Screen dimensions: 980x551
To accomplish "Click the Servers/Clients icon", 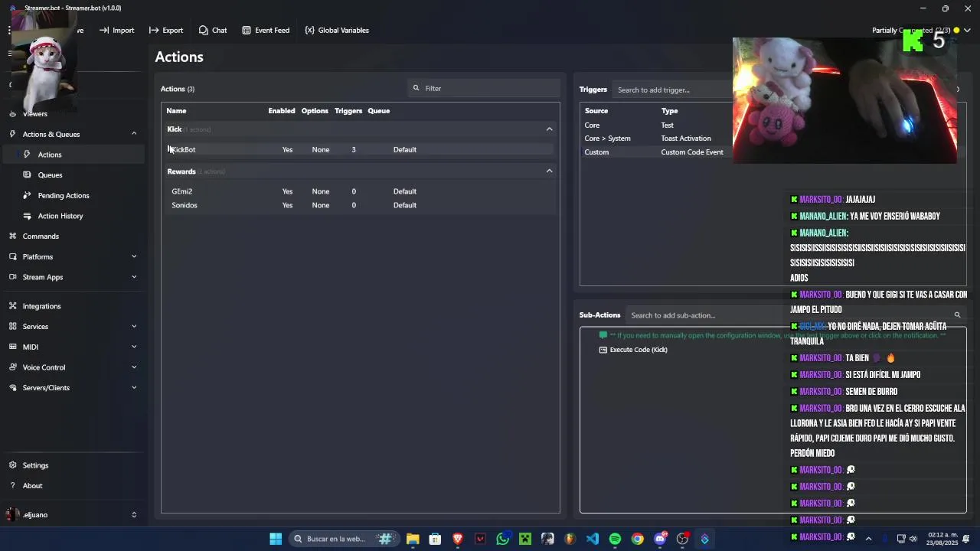I will tap(13, 388).
